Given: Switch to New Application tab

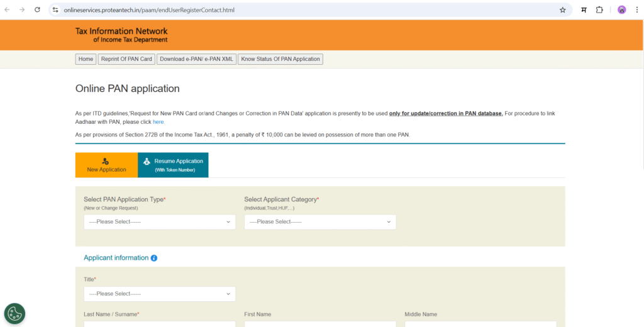Looking at the screenshot, I should [106, 165].
